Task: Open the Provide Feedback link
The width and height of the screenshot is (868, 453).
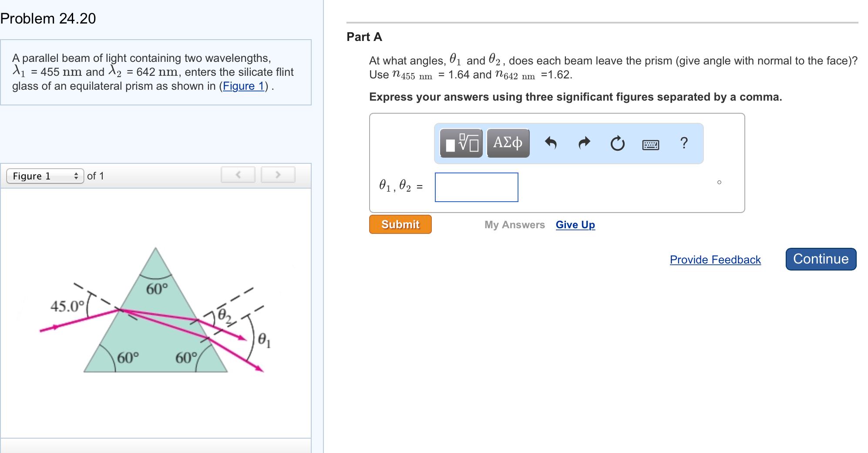Action: (715, 260)
